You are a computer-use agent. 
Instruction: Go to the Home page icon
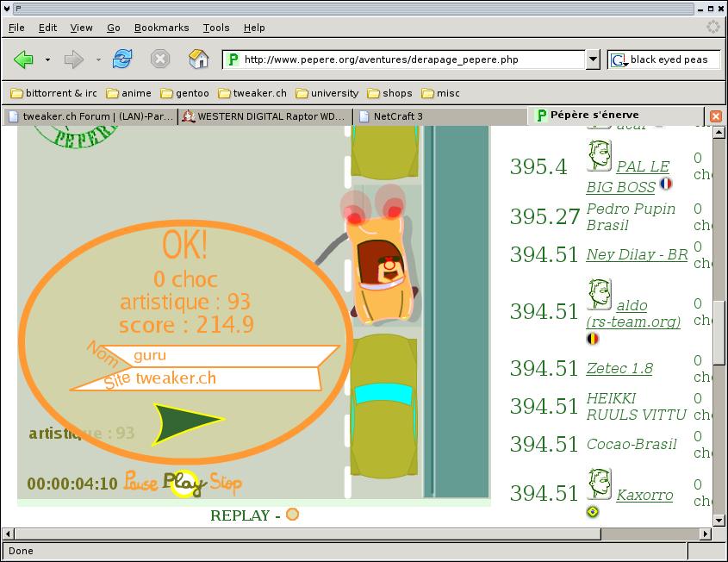click(x=199, y=59)
